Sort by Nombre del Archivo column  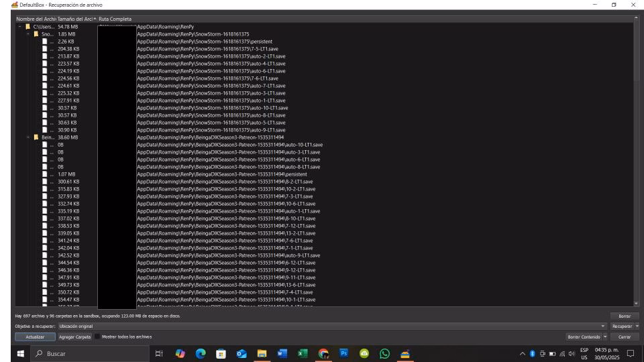click(x=36, y=19)
